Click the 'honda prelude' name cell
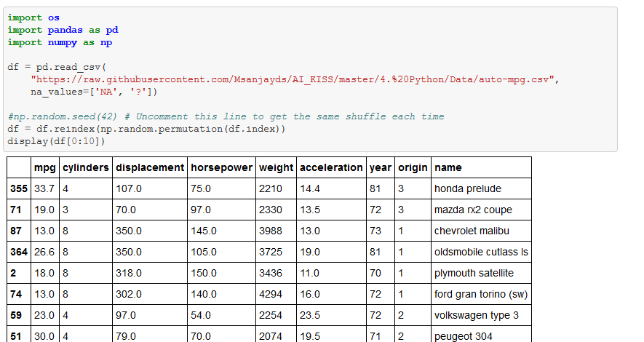Image resolution: width=644 pixels, height=342 pixels. 481,189
